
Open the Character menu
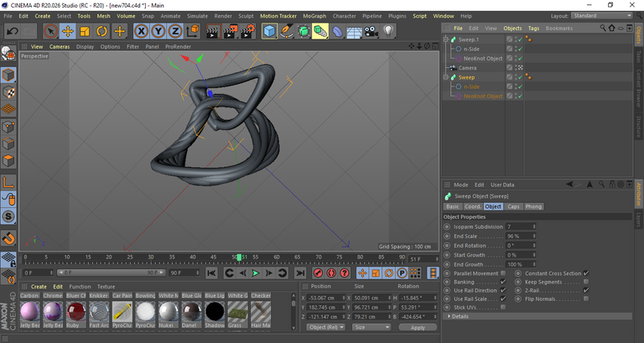point(344,16)
